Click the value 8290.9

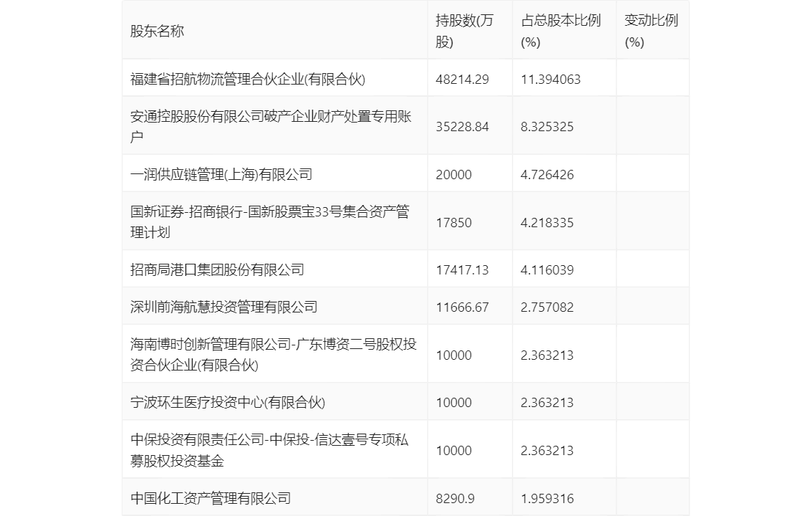(455, 498)
